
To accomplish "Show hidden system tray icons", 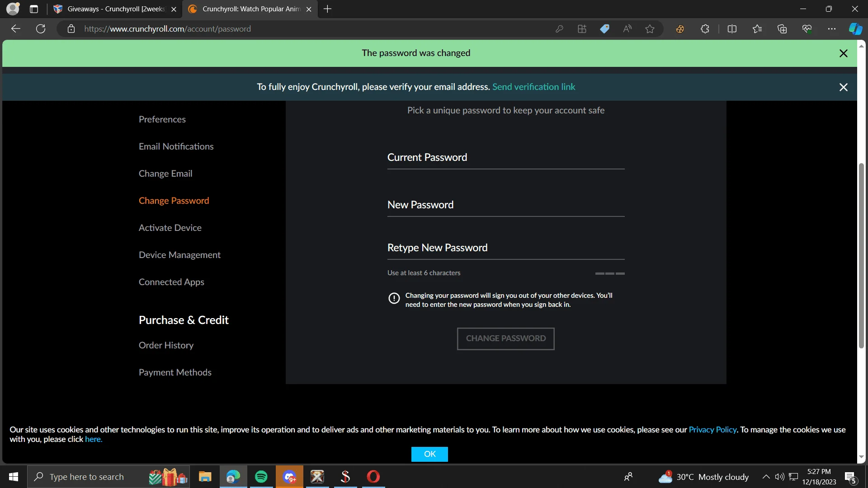I will [766, 477].
